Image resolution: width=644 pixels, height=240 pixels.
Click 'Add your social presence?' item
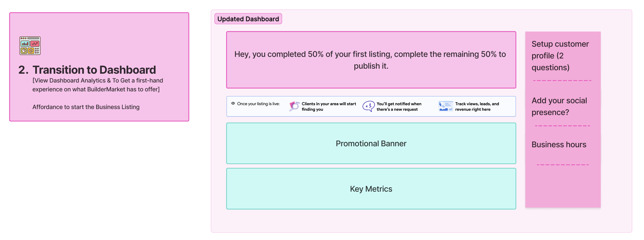[559, 106]
